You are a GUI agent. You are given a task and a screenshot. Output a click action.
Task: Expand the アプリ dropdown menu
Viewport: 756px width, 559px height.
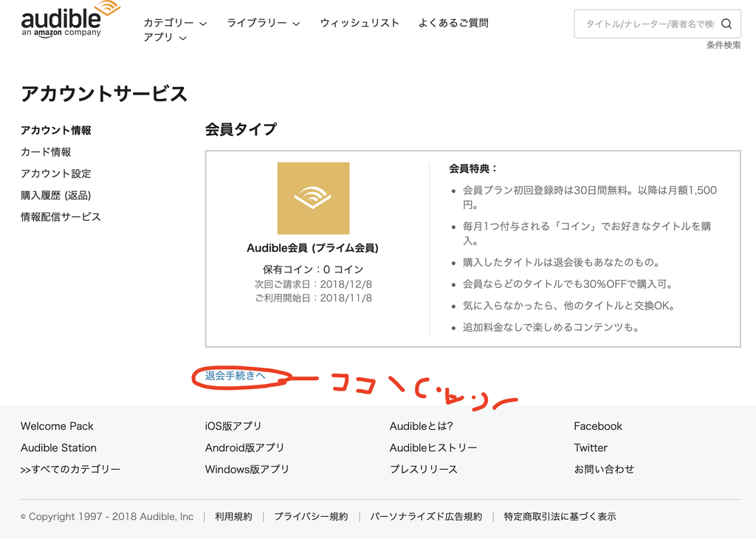[165, 37]
